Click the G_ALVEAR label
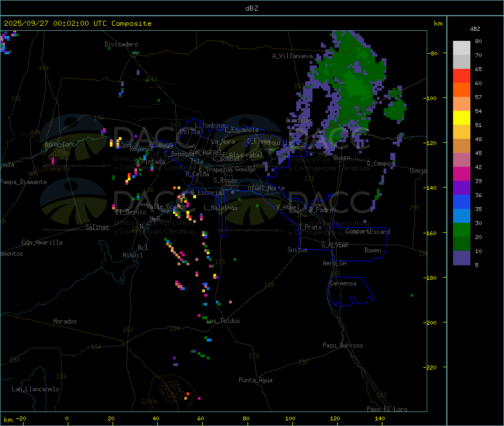 [335, 245]
